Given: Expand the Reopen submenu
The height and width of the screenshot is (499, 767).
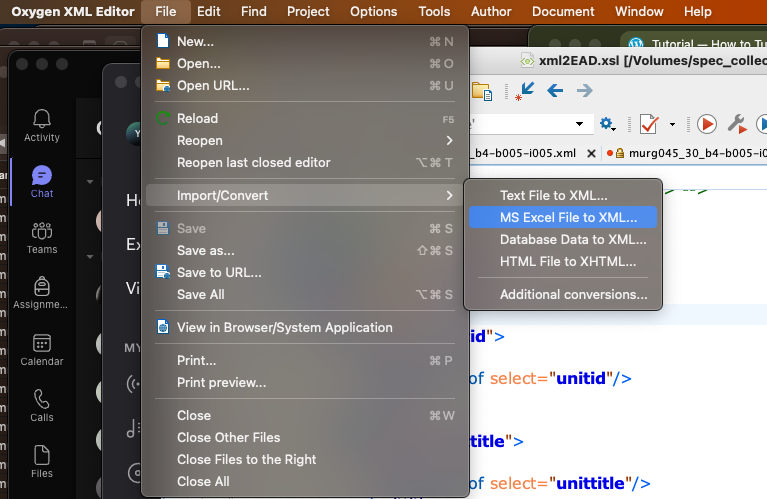Looking at the screenshot, I should (x=449, y=140).
